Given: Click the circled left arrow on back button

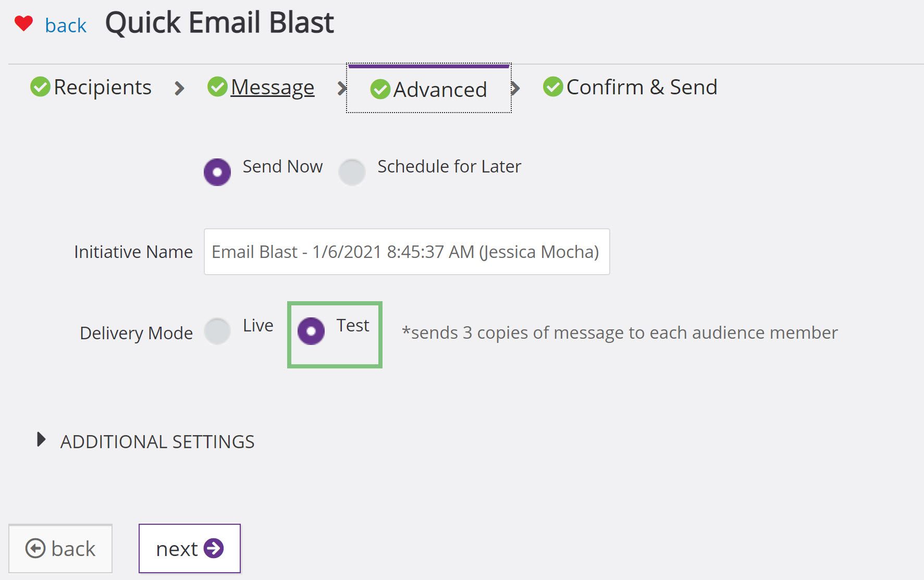Looking at the screenshot, I should click(x=35, y=548).
